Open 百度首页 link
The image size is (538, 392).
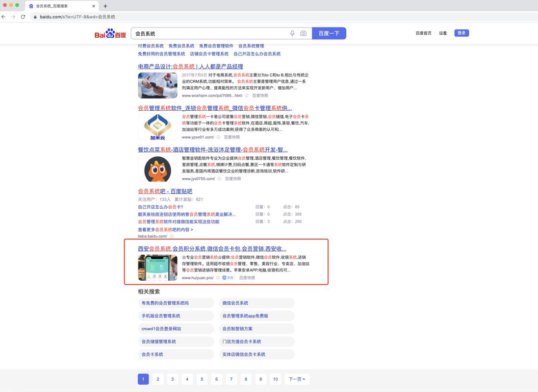click(423, 33)
